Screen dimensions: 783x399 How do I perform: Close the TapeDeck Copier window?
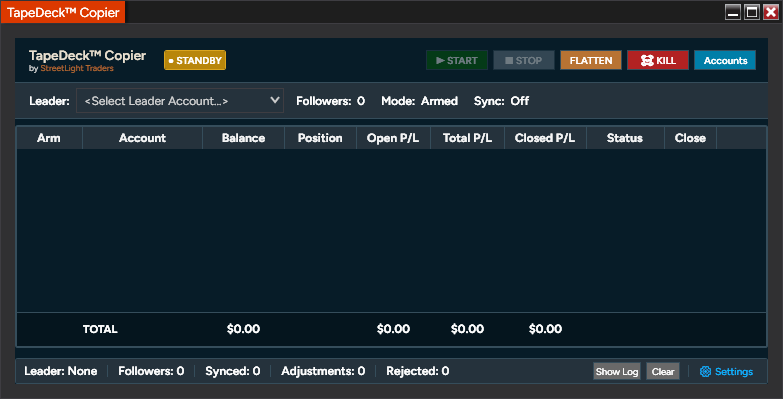coord(771,12)
